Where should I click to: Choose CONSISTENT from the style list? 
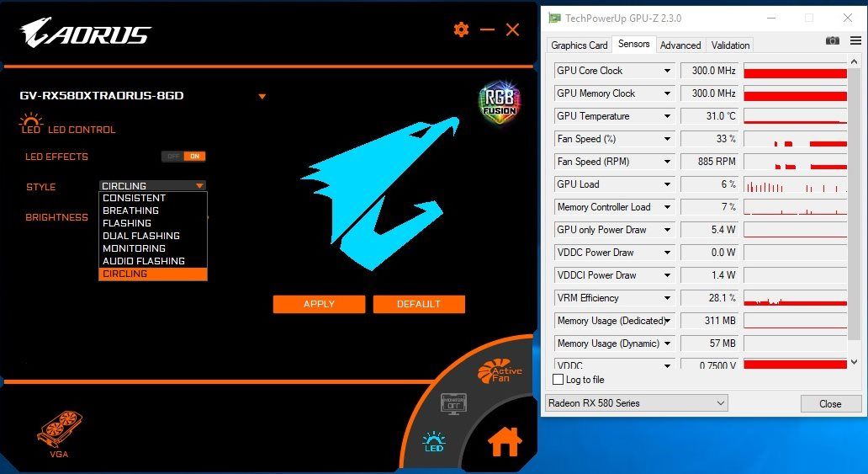[x=153, y=198]
